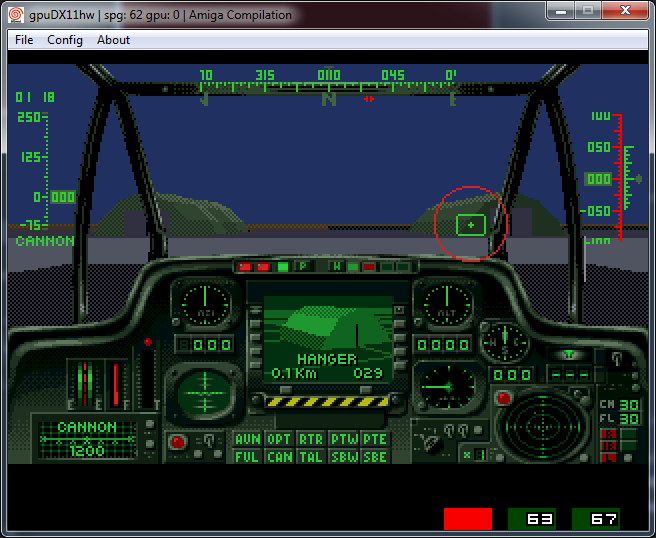Viewport: 656px width, 538px height.
Task: Click the red status box at bottom
Action: click(x=468, y=519)
